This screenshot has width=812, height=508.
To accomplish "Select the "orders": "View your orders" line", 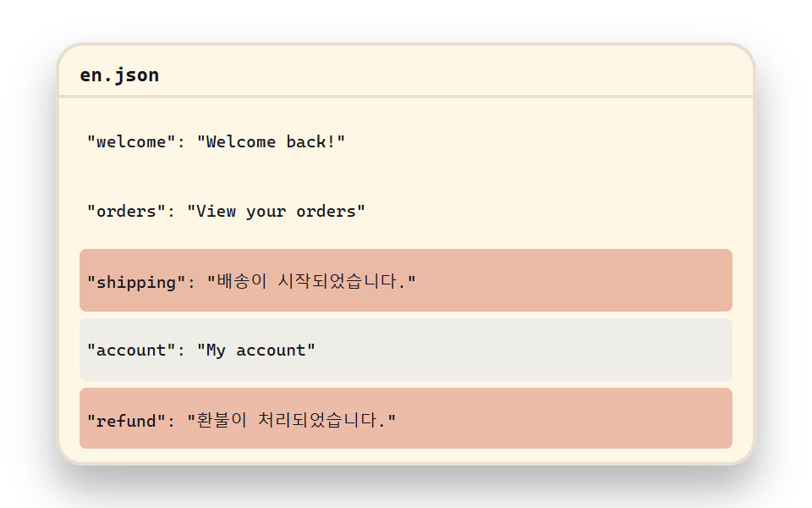I will 406,211.
